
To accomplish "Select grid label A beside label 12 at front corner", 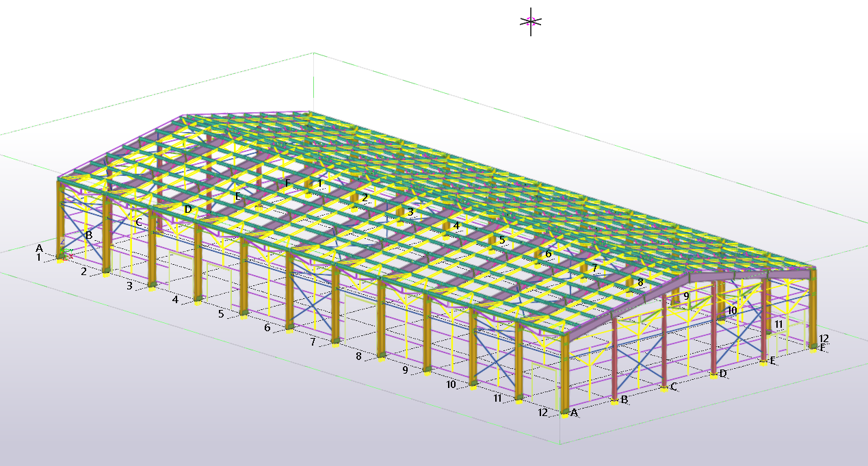I will (x=574, y=413).
